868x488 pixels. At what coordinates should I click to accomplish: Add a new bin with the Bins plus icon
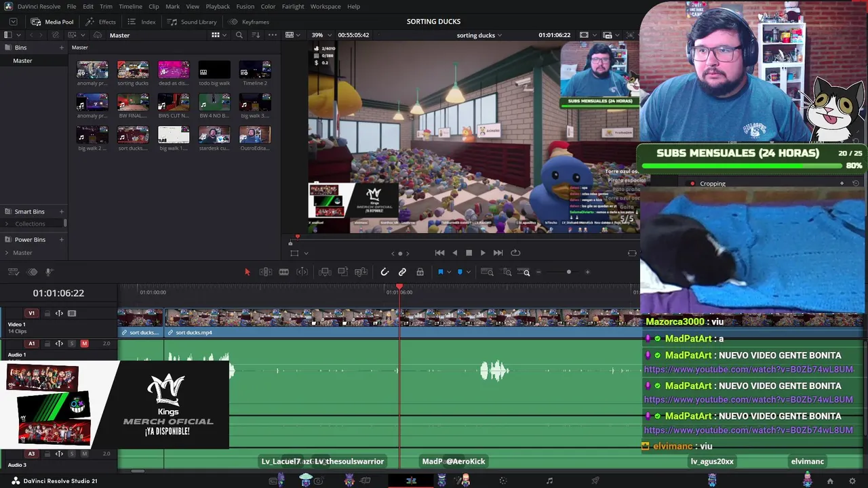61,47
